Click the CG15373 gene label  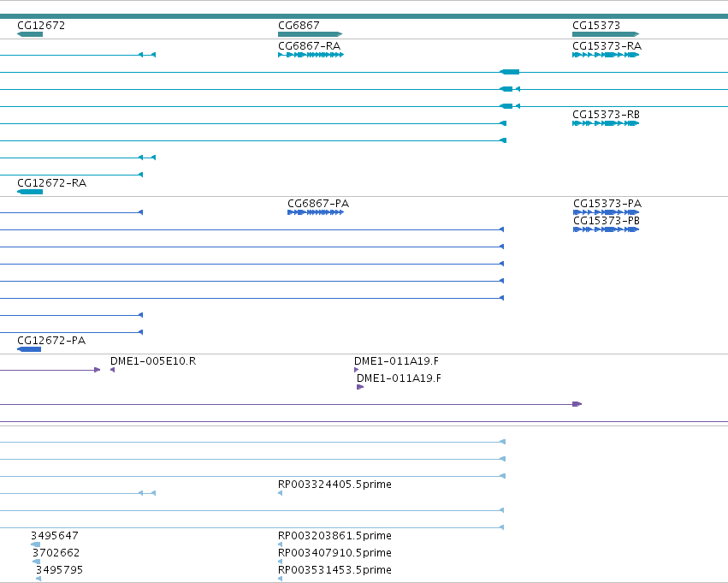[596, 25]
